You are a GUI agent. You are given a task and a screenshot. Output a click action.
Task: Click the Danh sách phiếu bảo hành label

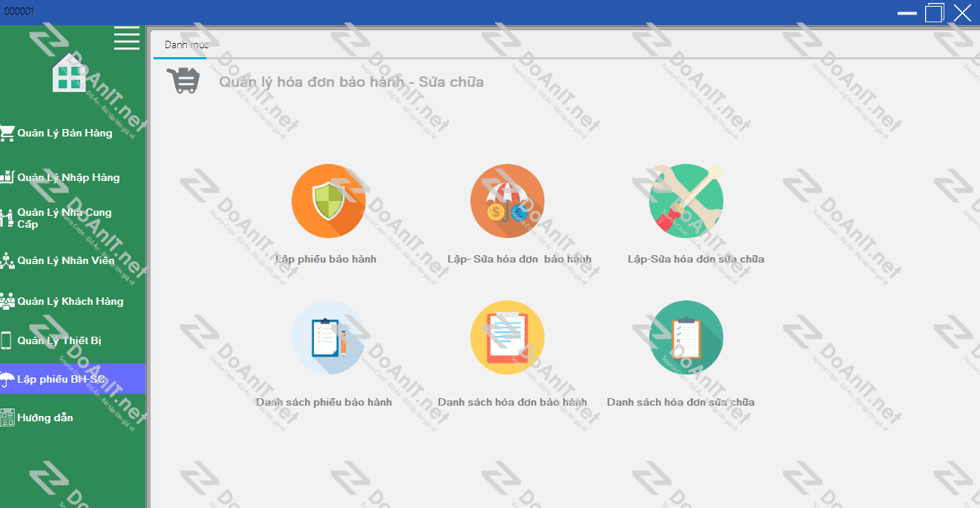324,402
